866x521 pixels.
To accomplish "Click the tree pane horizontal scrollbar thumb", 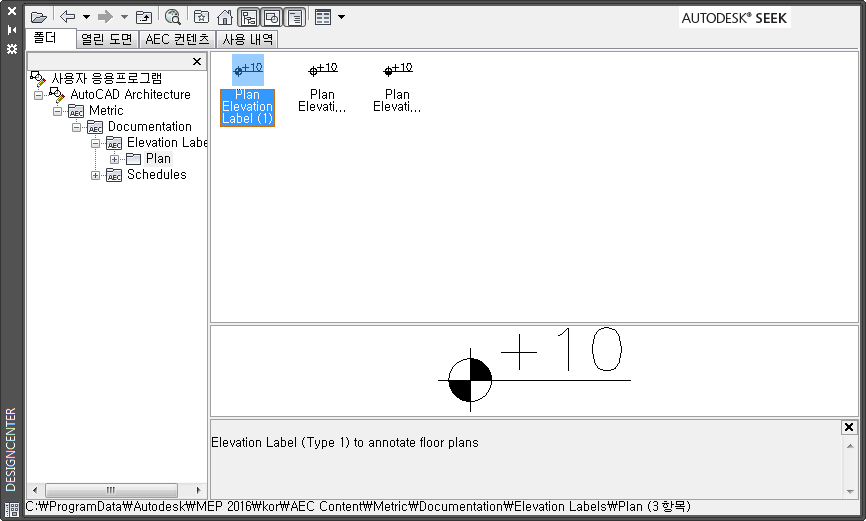I will (111, 490).
